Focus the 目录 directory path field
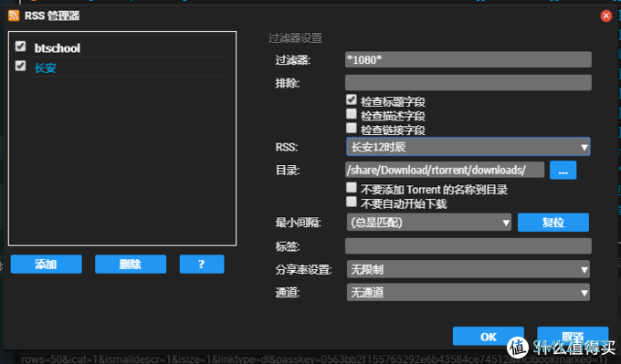 (x=445, y=170)
